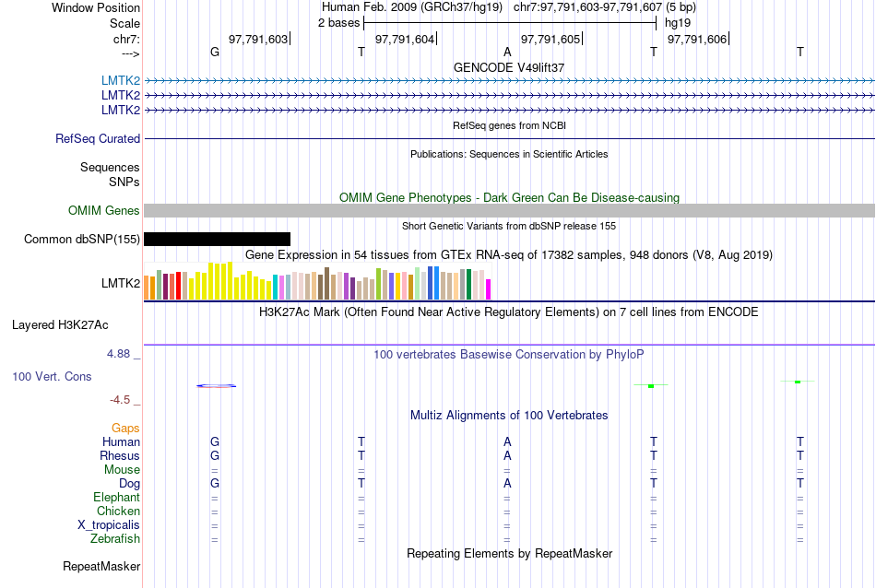Image resolution: width=876 pixels, height=588 pixels.
Task: Click Publications: Sequences in Scientific Articles title
Action: [509, 154]
